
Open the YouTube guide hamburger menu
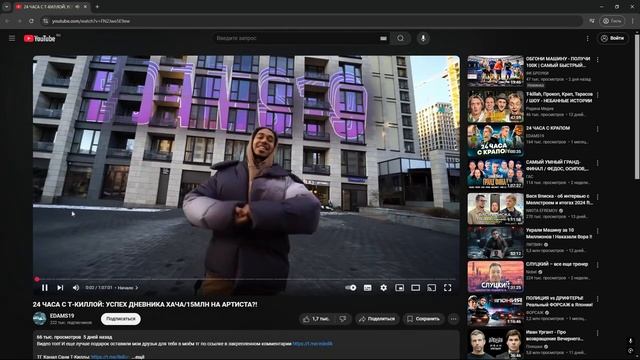[x=12, y=38]
